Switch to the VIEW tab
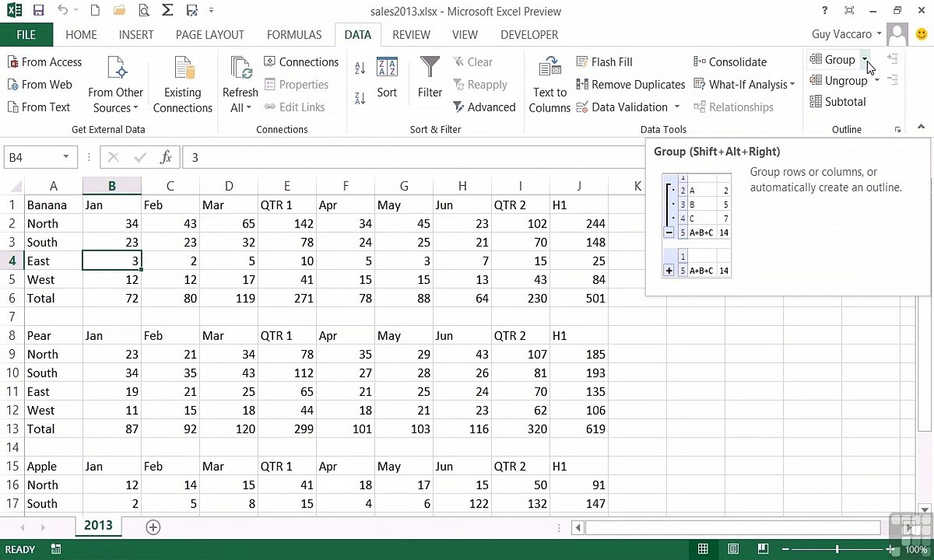Viewport: 934px width, 560px height. [x=465, y=34]
